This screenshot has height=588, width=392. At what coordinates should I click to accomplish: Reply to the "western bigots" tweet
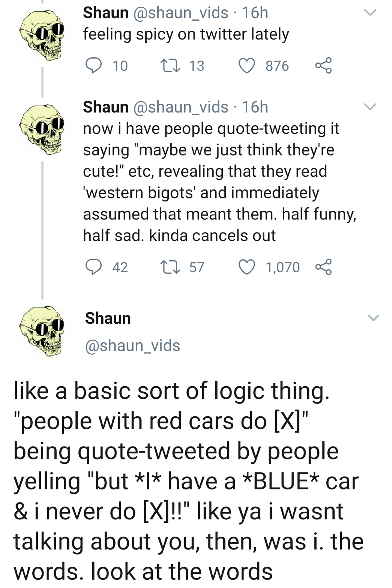tap(93, 267)
